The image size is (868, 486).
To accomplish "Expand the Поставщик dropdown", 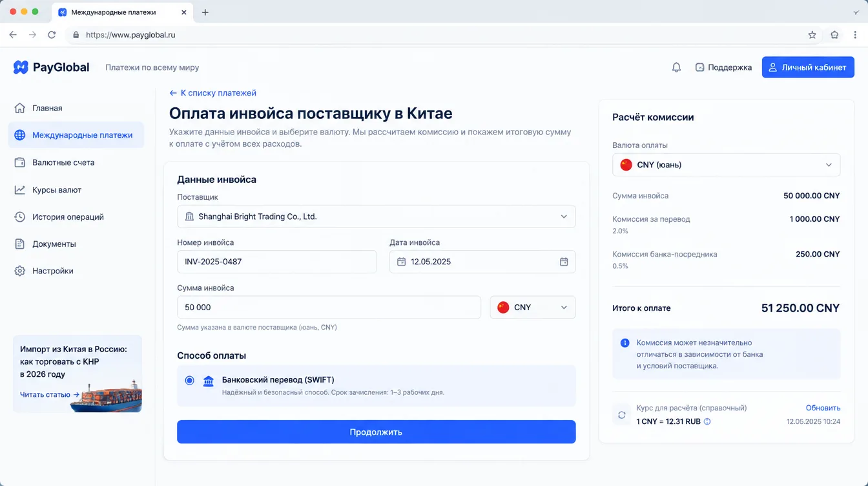I will (x=376, y=217).
